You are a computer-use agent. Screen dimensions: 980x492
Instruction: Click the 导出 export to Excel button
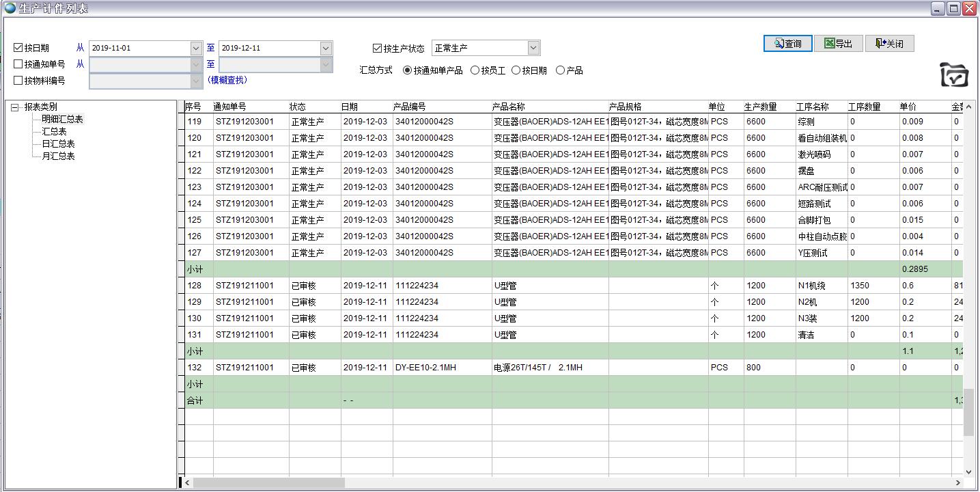(838, 44)
